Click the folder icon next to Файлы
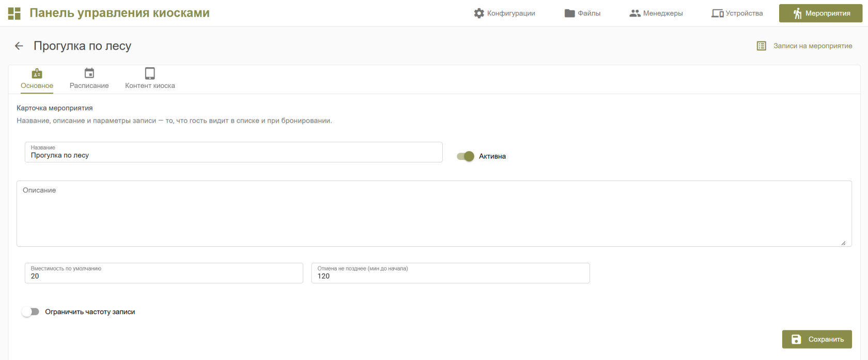This screenshot has width=868, height=360. tap(569, 13)
